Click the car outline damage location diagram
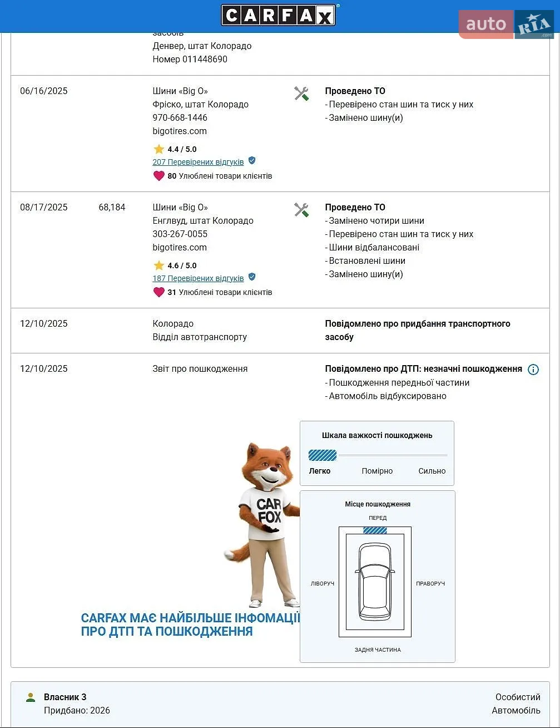 point(375,582)
